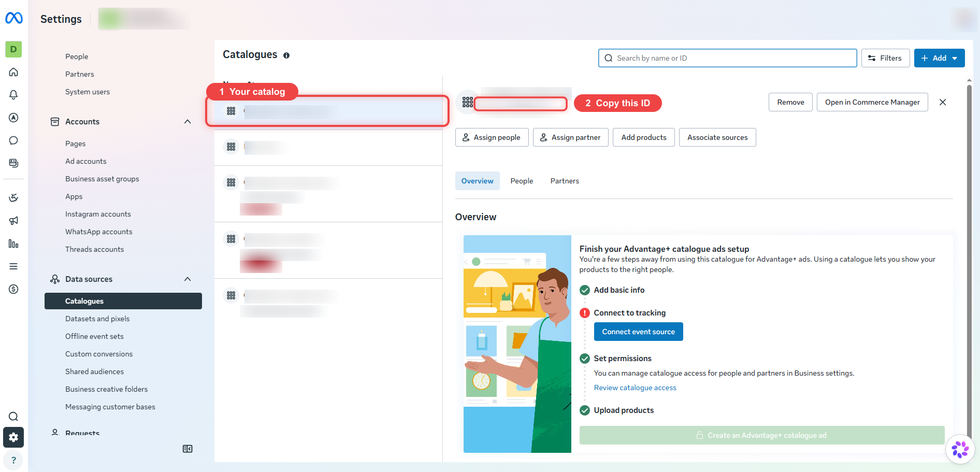Select Catalogues in Data sources

pos(123,301)
